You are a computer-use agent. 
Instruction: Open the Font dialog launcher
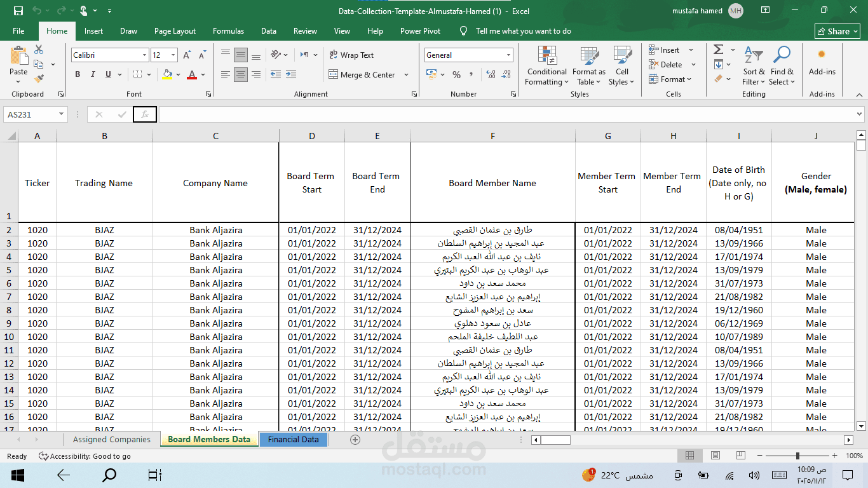point(208,94)
